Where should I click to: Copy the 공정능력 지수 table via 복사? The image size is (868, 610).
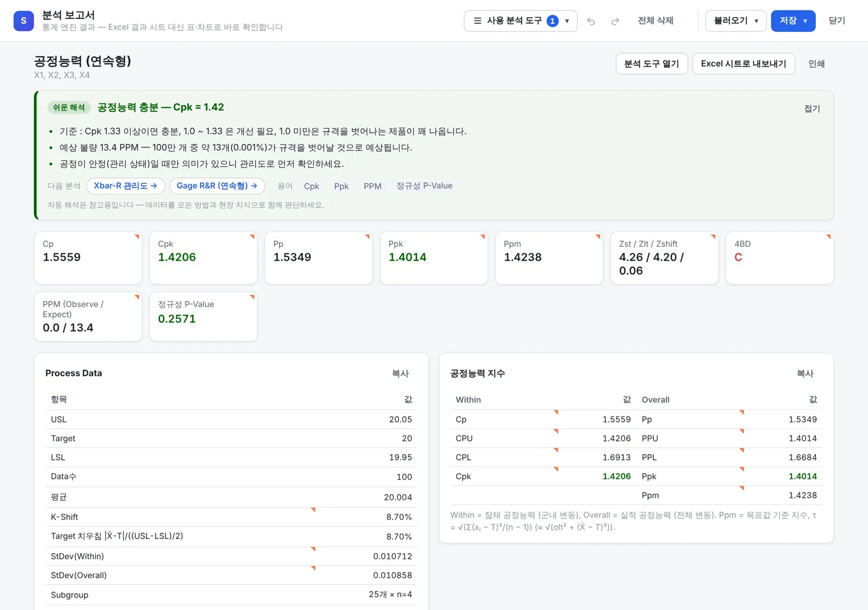pos(805,373)
